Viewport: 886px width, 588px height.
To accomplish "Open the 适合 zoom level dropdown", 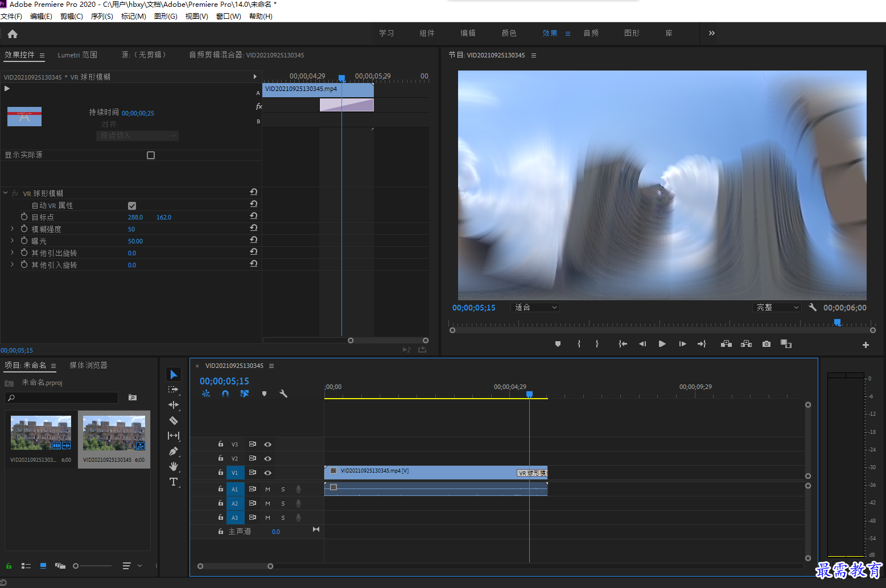I will [535, 308].
